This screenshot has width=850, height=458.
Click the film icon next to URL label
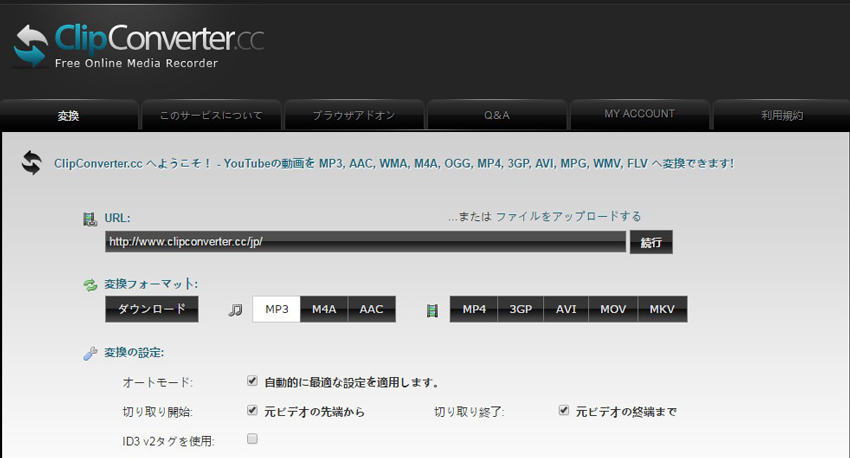click(90, 219)
